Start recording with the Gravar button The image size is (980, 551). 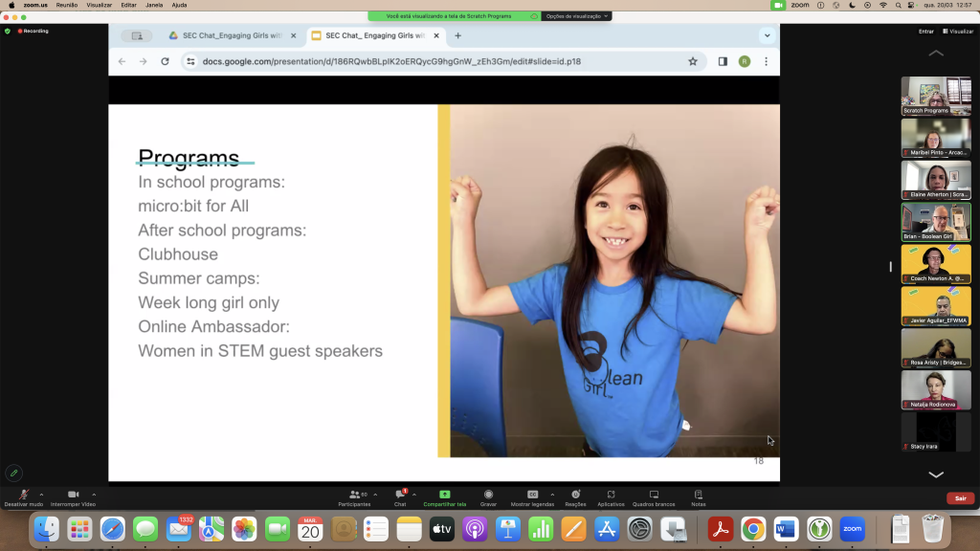pos(488,497)
